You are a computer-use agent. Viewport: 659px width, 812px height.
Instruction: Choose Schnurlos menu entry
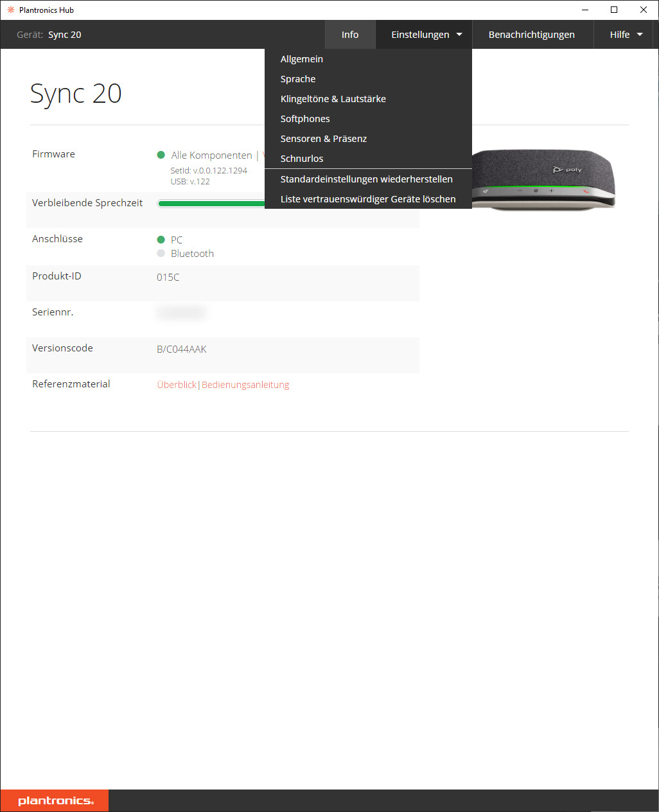click(368, 159)
